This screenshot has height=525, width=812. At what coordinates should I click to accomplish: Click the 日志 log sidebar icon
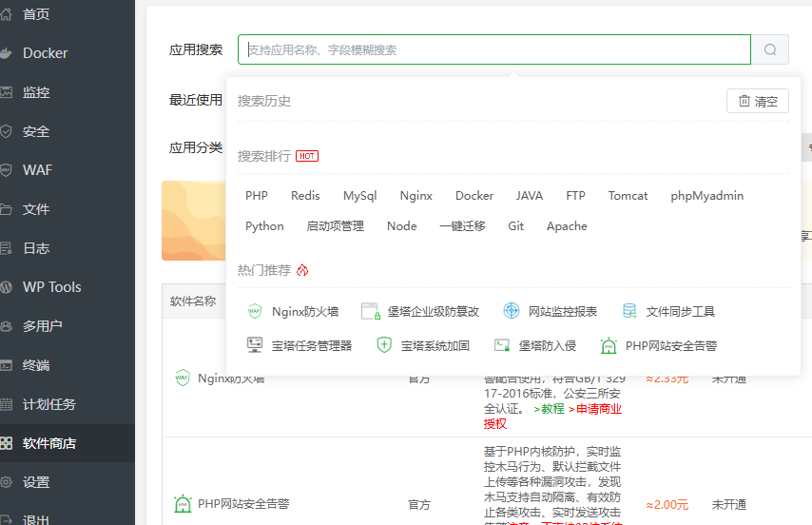pyautogui.click(x=6, y=248)
